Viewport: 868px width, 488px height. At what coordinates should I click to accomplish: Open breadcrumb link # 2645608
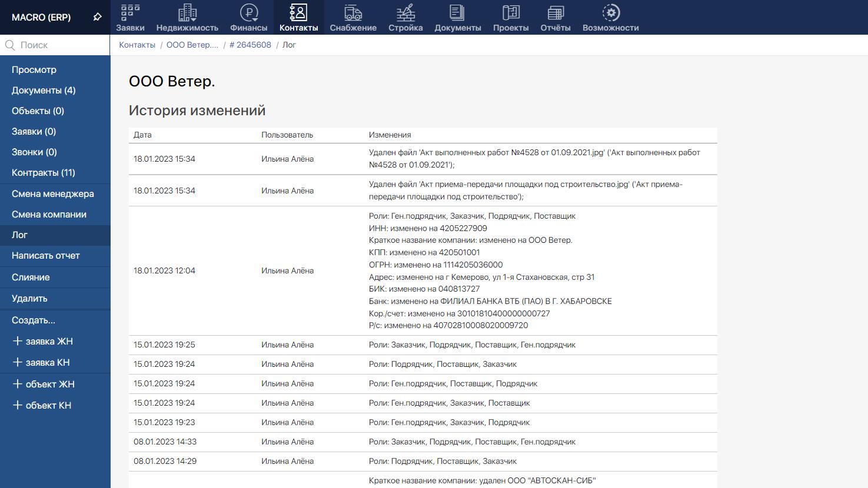click(x=250, y=45)
